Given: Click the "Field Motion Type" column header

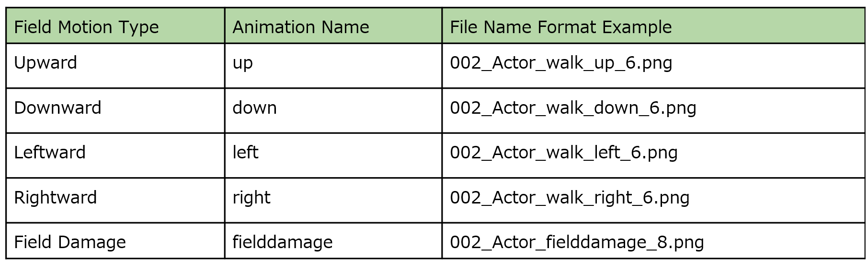Looking at the screenshot, I should [86, 27].
